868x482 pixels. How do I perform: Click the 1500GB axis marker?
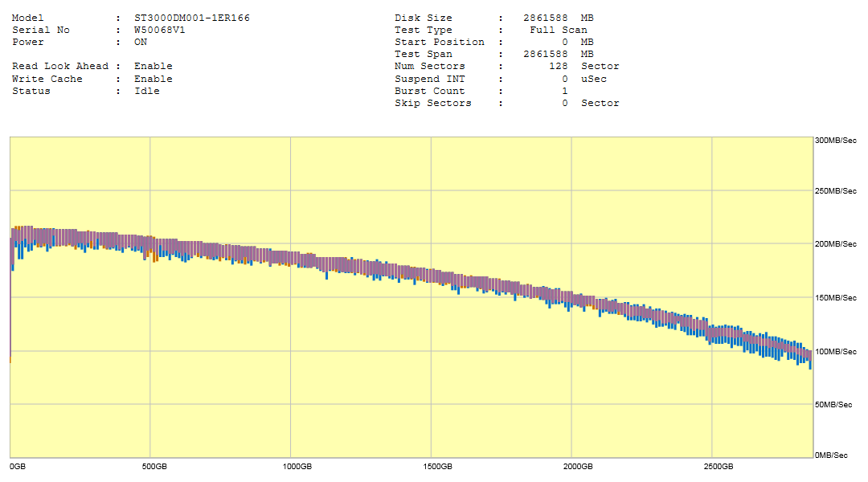pos(437,467)
